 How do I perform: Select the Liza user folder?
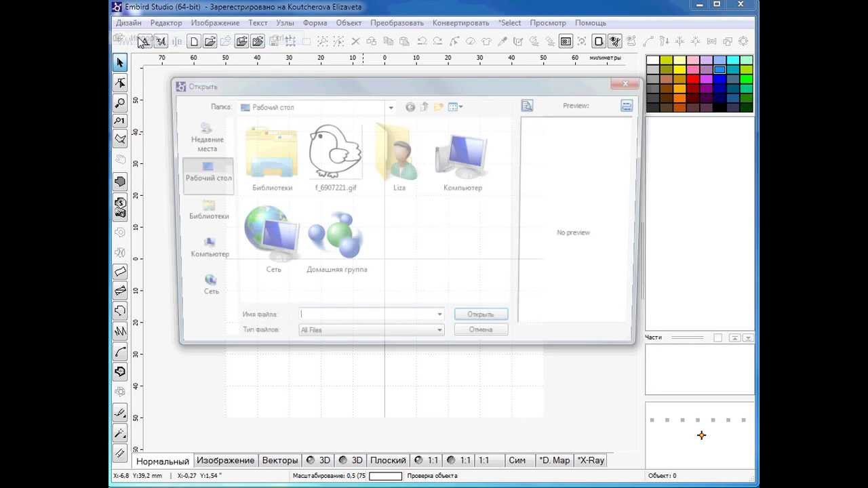pyautogui.click(x=399, y=158)
